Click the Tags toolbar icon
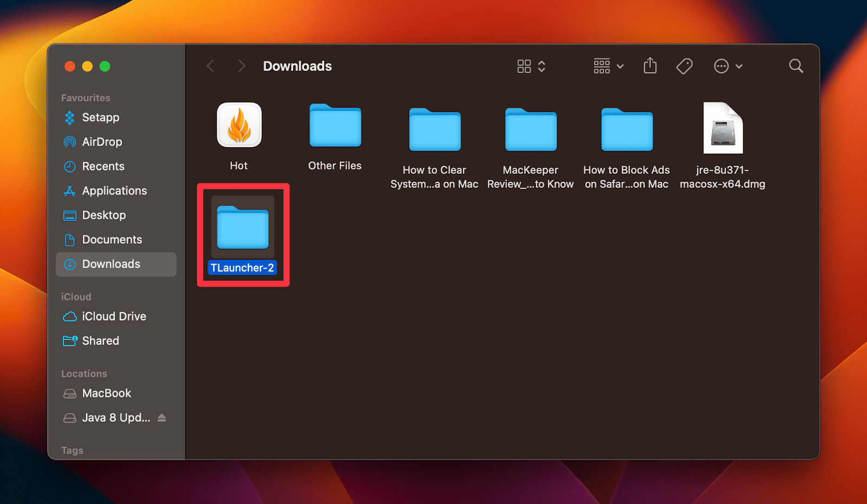This screenshot has height=504, width=867. 684,66
